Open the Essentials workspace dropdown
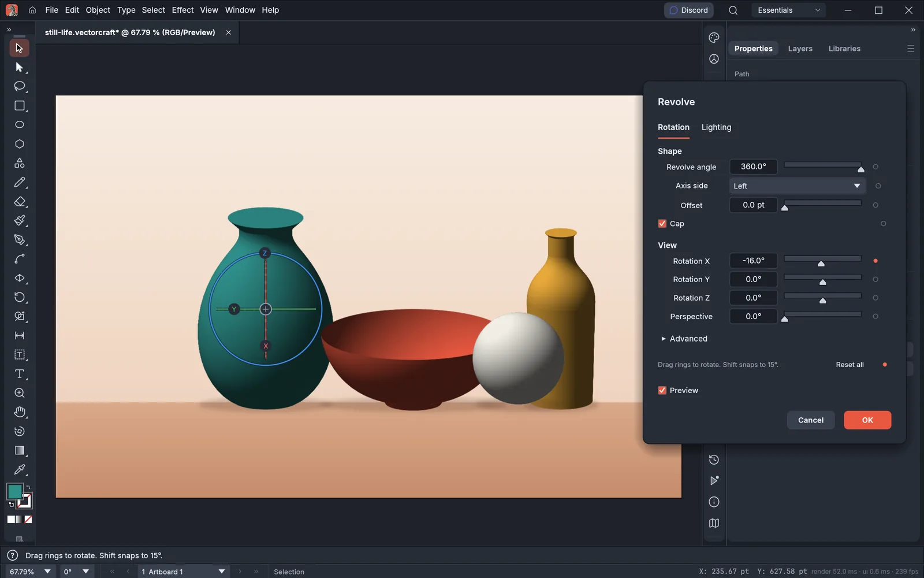924x578 pixels. click(788, 10)
